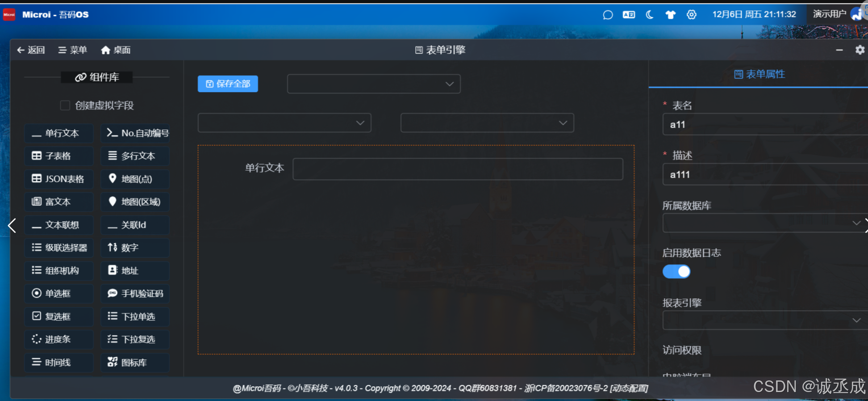This screenshot has width=868, height=401.
Task: Add a No.自动编号 component
Action: click(x=135, y=133)
